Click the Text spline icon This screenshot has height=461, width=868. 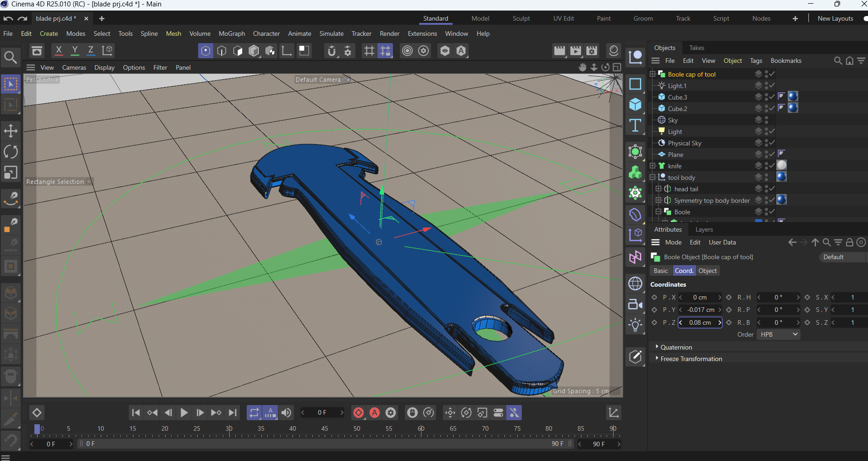point(635,125)
